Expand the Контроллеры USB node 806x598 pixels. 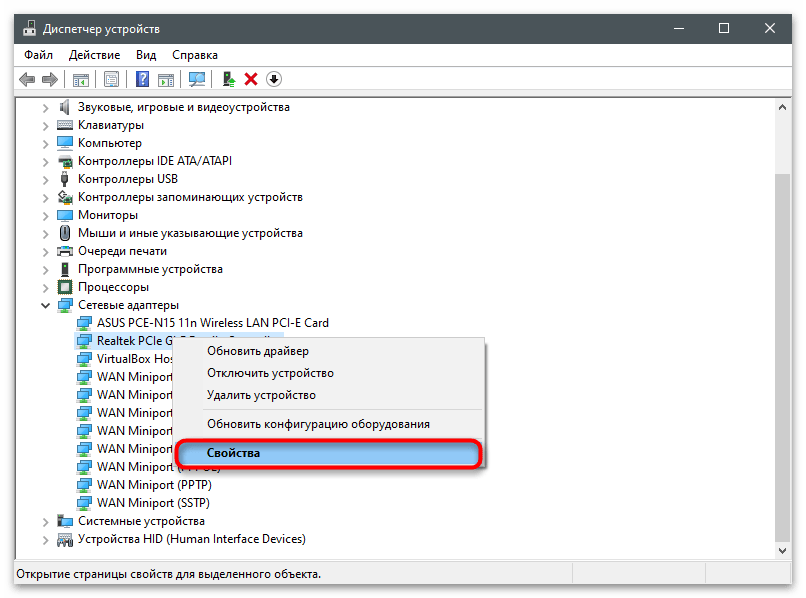[x=45, y=179]
